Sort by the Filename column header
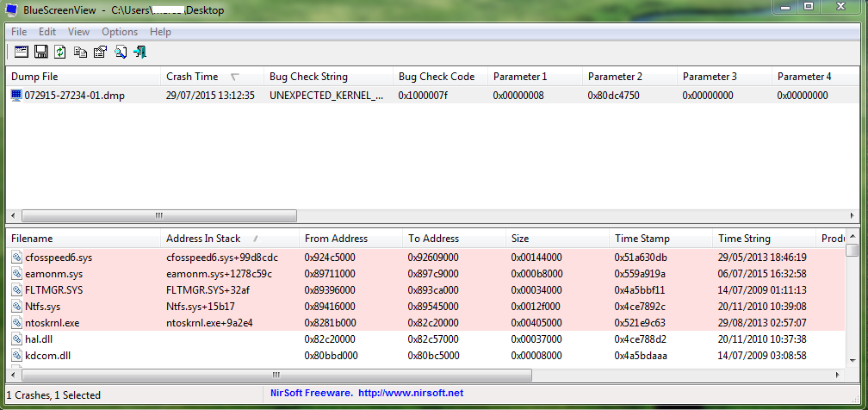 pos(83,239)
